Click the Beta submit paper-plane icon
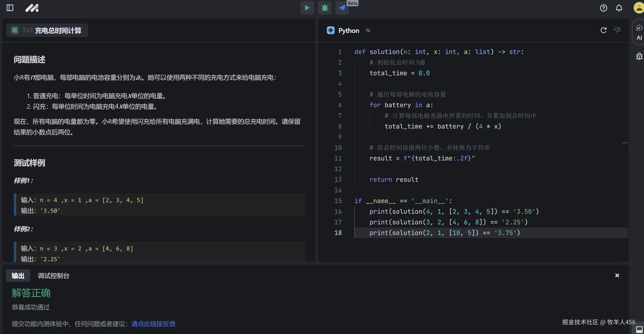644x334 pixels. (x=342, y=8)
